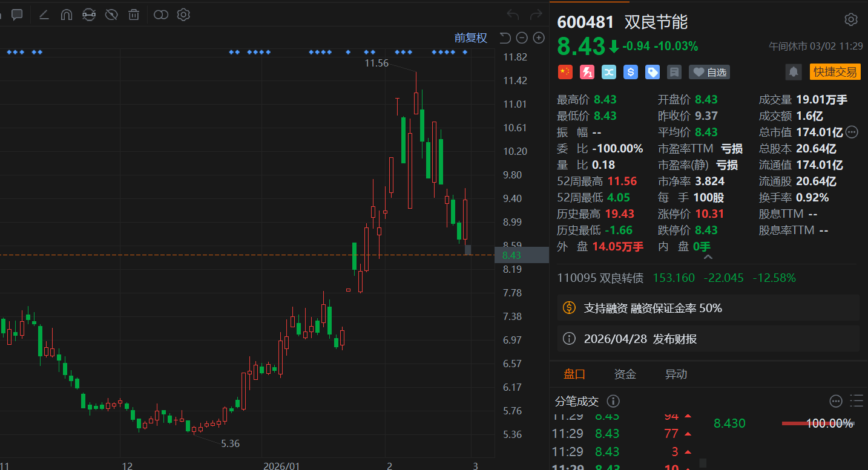
Task: Click the 8.43 current price tag on the axis
Action: coord(522,255)
